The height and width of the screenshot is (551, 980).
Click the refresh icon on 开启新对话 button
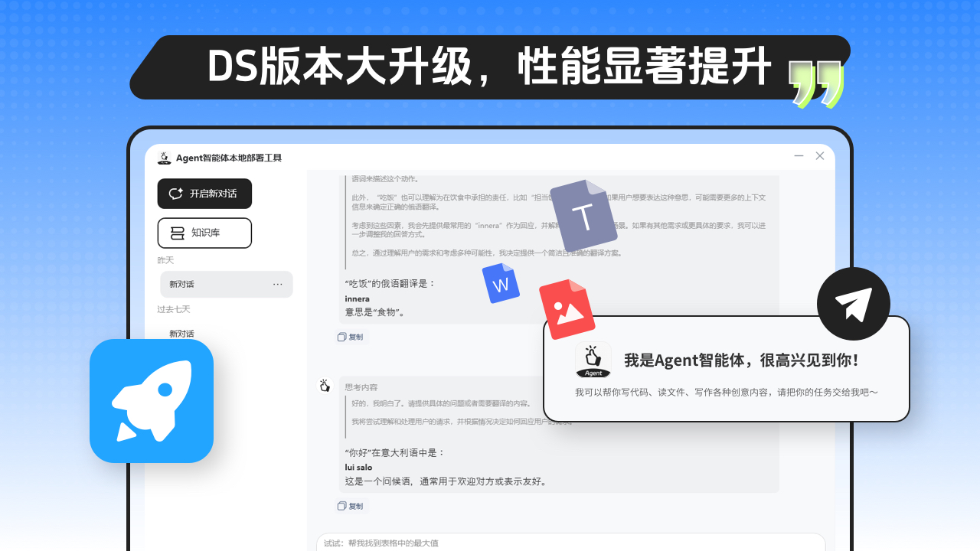[x=177, y=194]
